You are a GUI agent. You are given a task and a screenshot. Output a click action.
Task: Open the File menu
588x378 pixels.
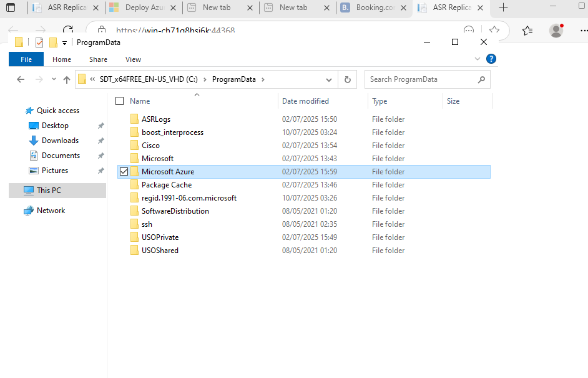pyautogui.click(x=26, y=59)
